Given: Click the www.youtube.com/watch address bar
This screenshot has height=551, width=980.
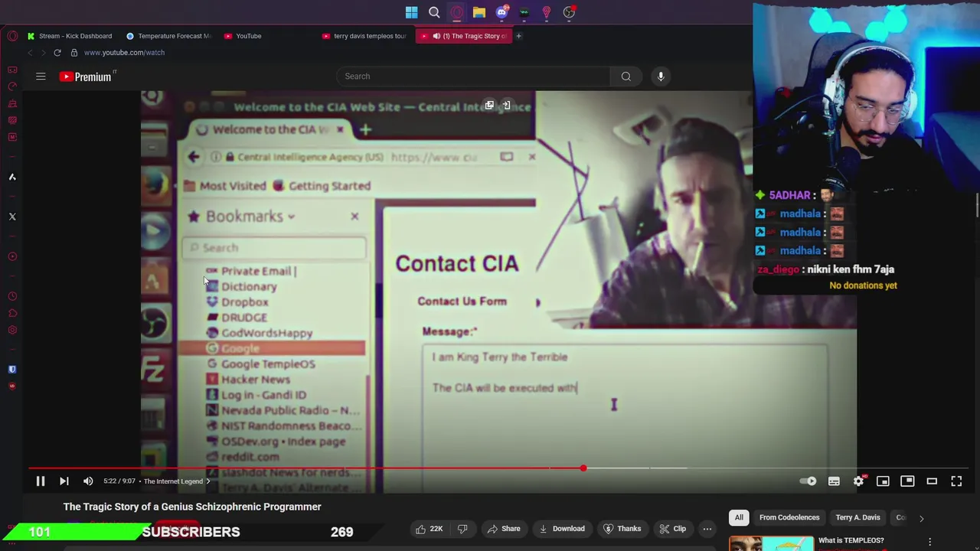Looking at the screenshot, I should (x=124, y=53).
